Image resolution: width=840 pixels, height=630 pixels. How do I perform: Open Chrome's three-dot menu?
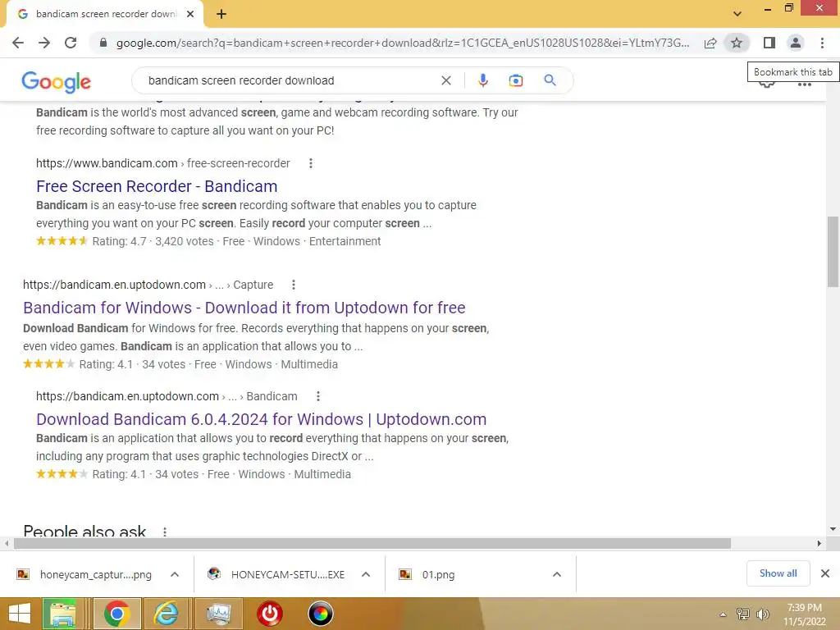822,43
